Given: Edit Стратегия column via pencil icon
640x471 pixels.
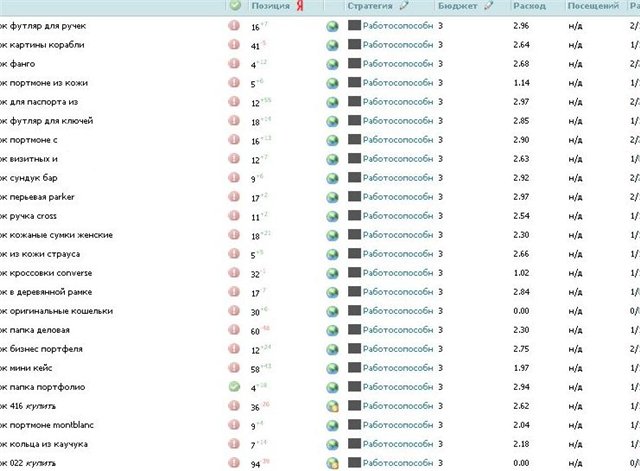Looking at the screenshot, I should point(404,6).
